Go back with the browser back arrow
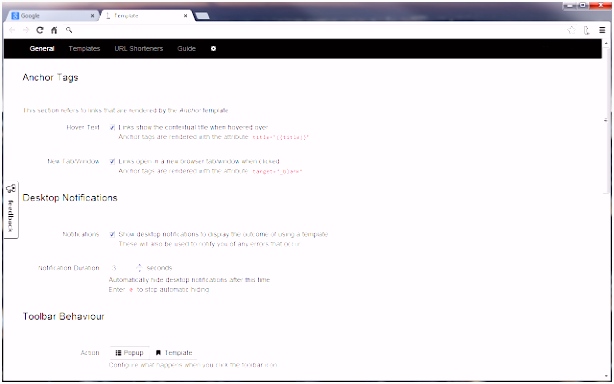This screenshot has height=384, width=614. click(x=12, y=30)
